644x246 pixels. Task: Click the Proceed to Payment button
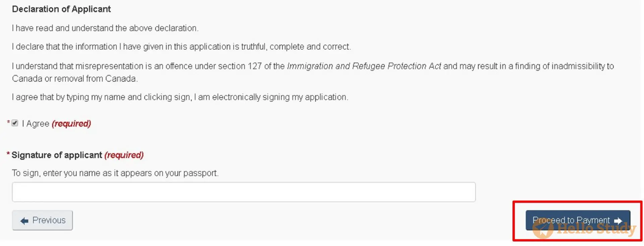(x=578, y=220)
